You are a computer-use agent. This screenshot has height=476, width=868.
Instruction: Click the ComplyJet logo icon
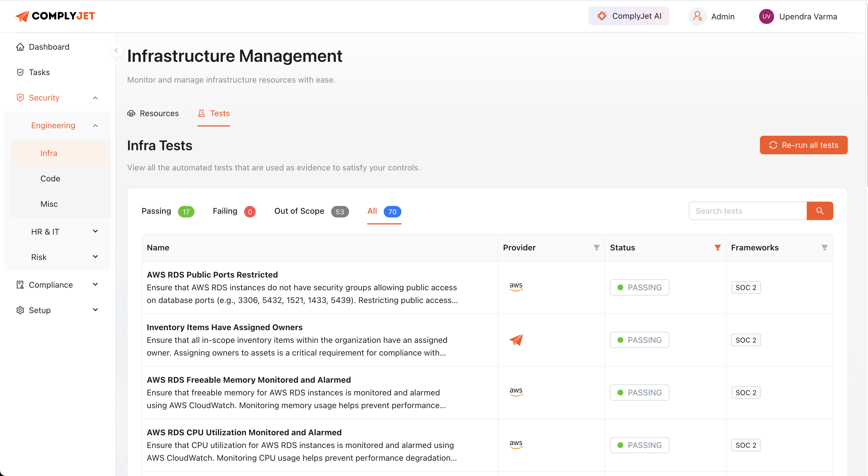click(22, 16)
